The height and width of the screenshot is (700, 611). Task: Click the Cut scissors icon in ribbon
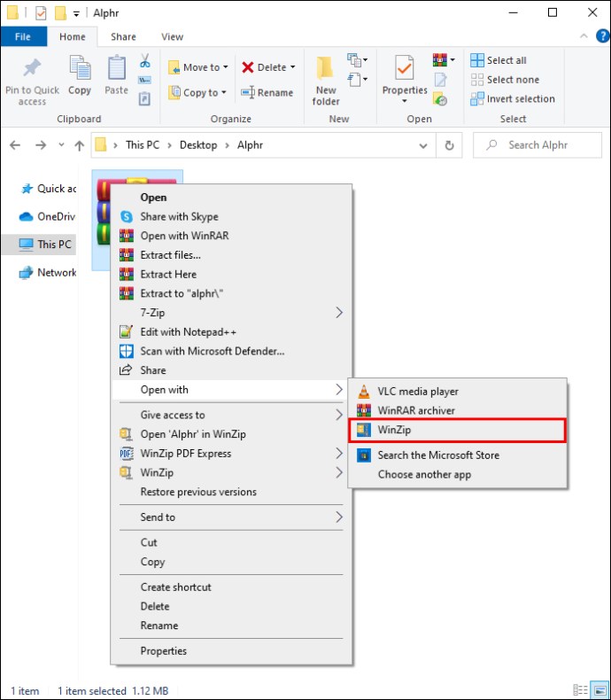145,60
